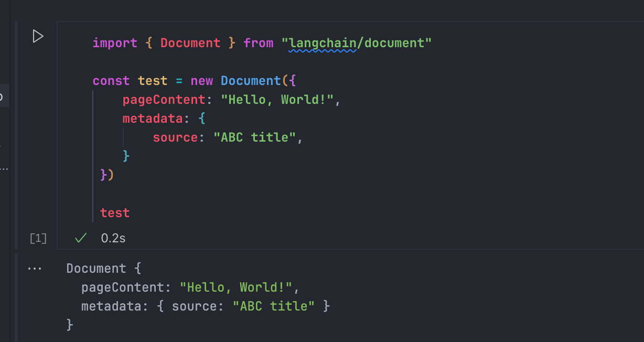
Task: Click the 0.2s execution time label
Action: tap(113, 238)
